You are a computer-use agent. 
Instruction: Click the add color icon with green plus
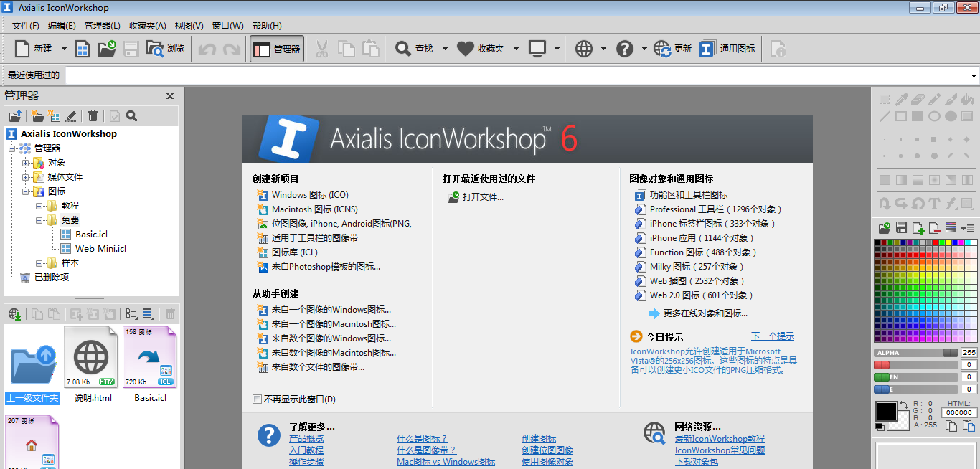tap(918, 228)
